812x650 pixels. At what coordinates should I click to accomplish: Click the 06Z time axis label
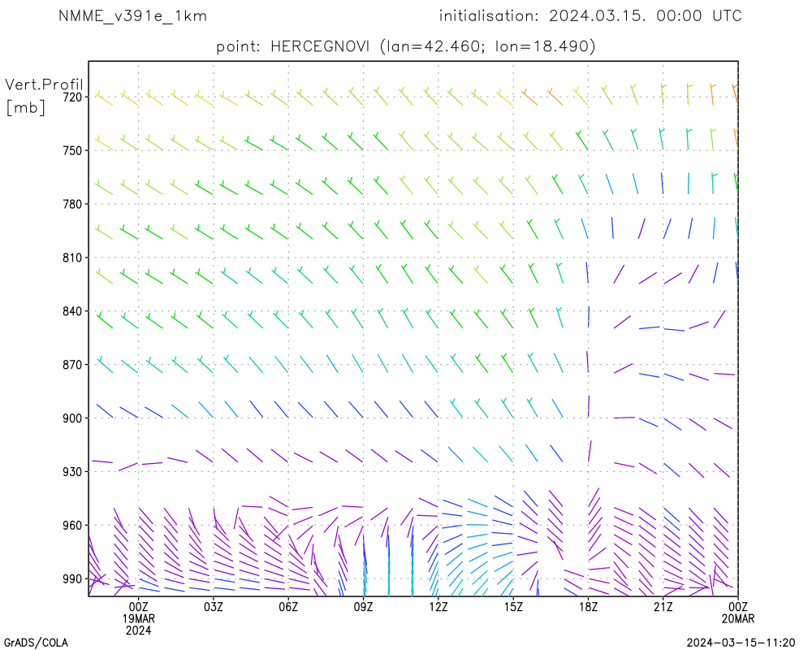point(288,607)
